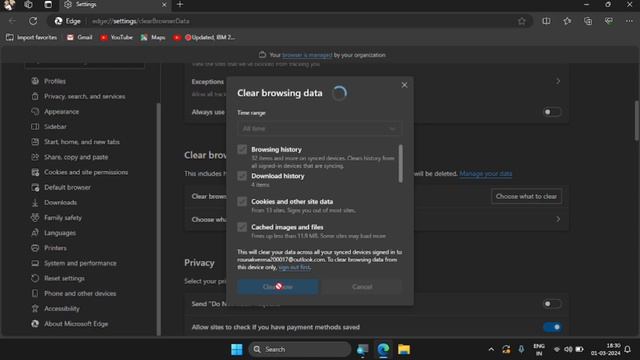Click the About Microsoft Edge icon
The height and width of the screenshot is (360, 640).
tap(35, 324)
